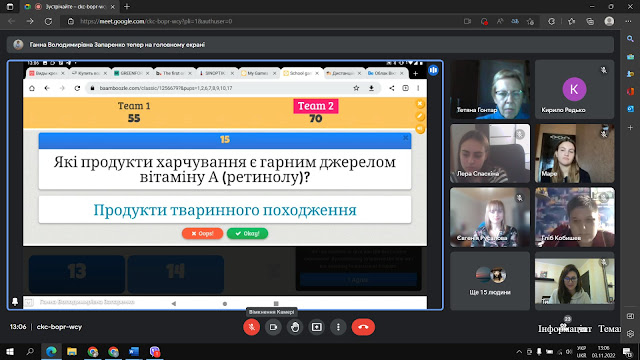Screen dimensions: 640x360
Task: Click the meet.google.com address bar
Action: 261,21
